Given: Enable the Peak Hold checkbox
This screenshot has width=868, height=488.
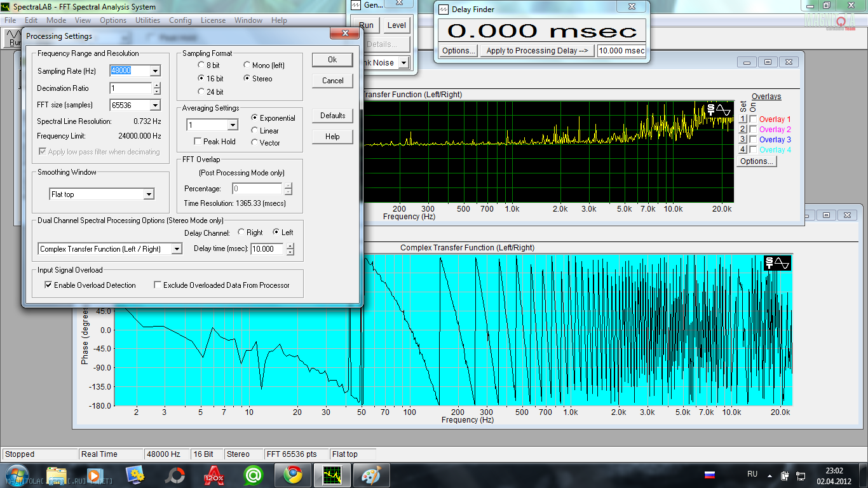Looking at the screenshot, I should pyautogui.click(x=198, y=142).
